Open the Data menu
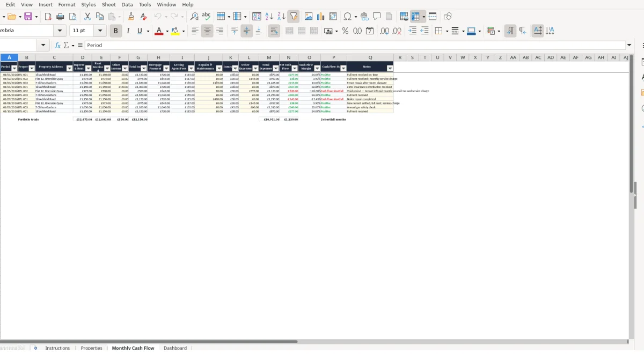The width and height of the screenshot is (644, 362). [127, 4]
